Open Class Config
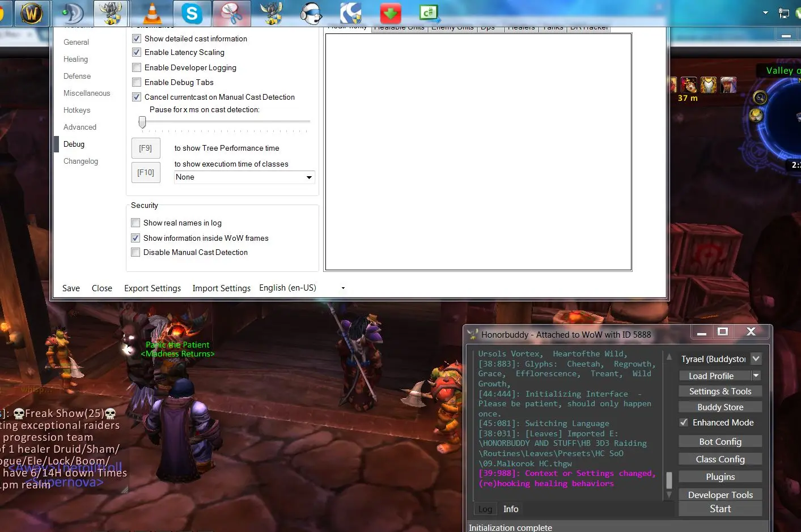This screenshot has height=532, width=801. click(x=721, y=459)
